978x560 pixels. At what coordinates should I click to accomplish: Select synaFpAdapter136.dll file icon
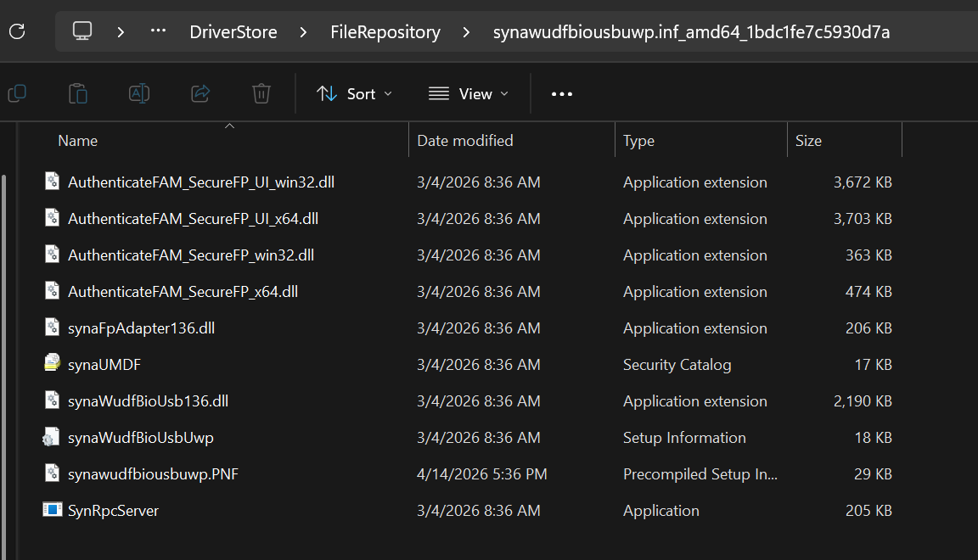tap(53, 328)
